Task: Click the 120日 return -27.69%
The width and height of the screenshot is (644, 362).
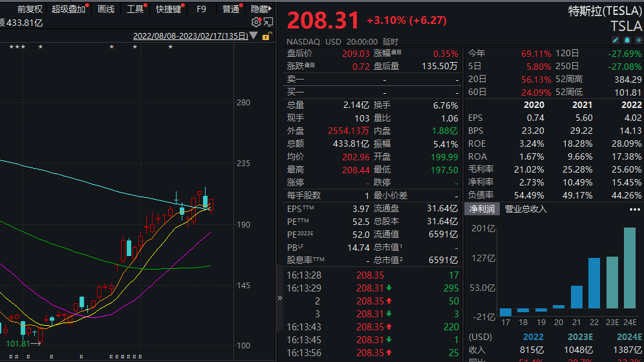Action: pos(625,54)
